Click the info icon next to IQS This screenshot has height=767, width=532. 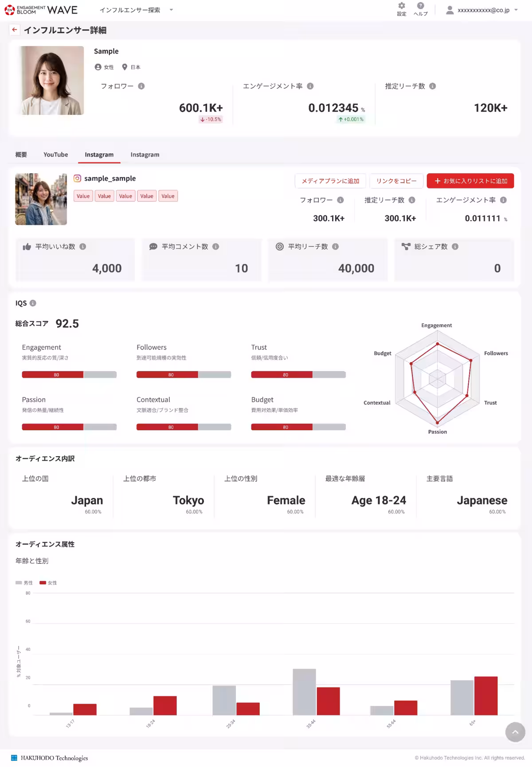[33, 303]
